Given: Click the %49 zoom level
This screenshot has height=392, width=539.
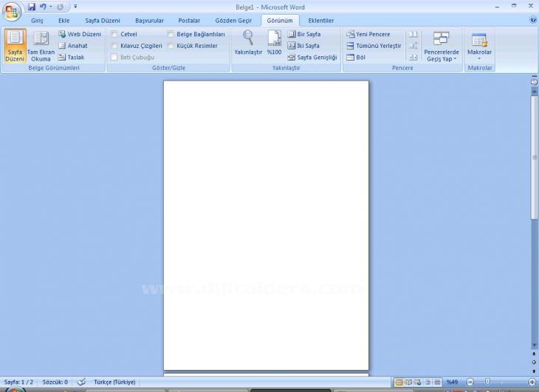Looking at the screenshot, I should click(x=452, y=382).
